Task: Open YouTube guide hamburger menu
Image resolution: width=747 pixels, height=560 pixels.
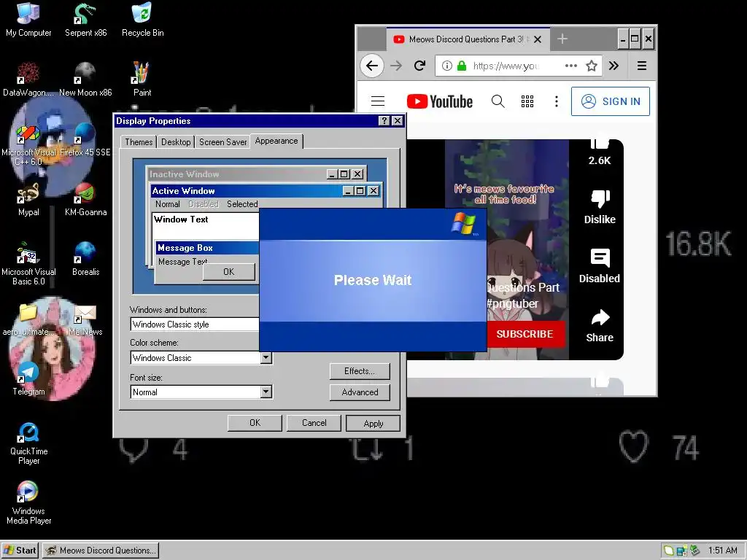Action: [378, 101]
